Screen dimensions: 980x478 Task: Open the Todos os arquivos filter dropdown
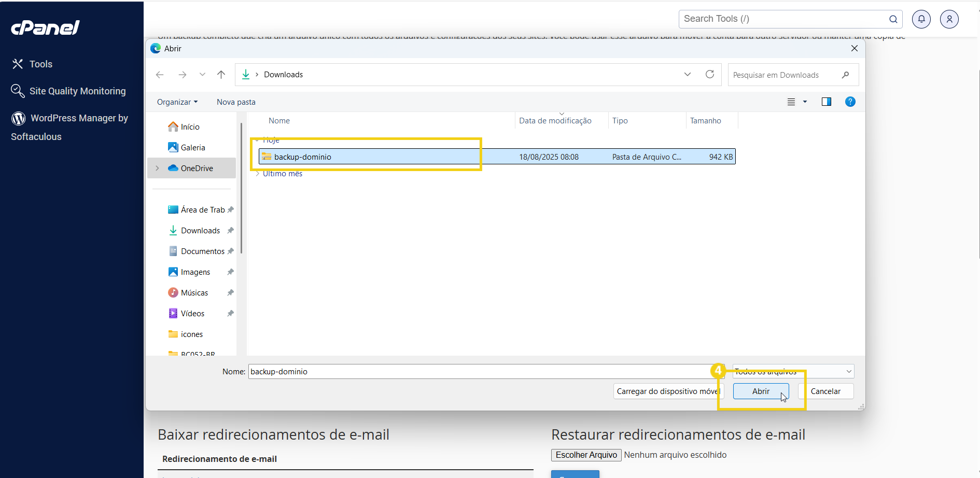pyautogui.click(x=793, y=371)
